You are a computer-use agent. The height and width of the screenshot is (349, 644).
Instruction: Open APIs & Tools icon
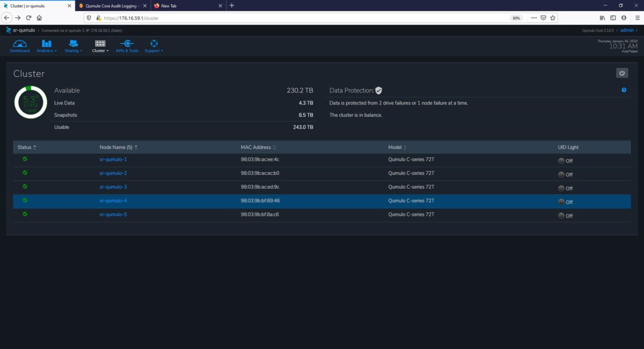click(x=127, y=43)
